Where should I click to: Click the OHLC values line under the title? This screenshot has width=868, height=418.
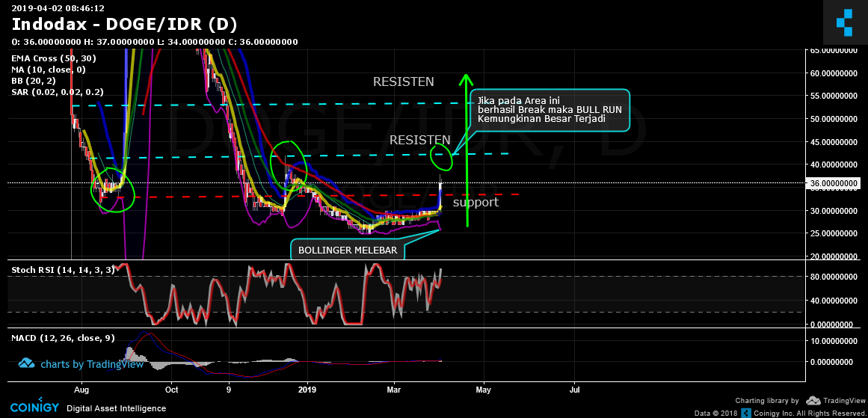point(155,42)
